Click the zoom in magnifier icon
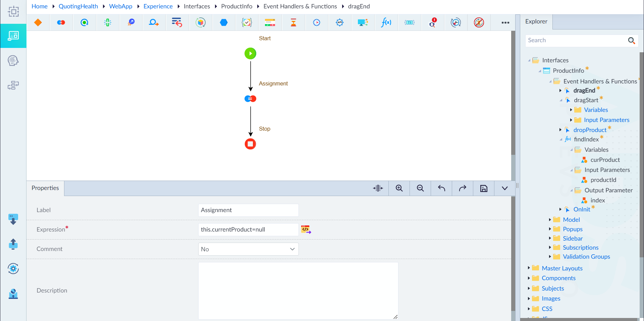The height and width of the screenshot is (321, 644). 399,188
